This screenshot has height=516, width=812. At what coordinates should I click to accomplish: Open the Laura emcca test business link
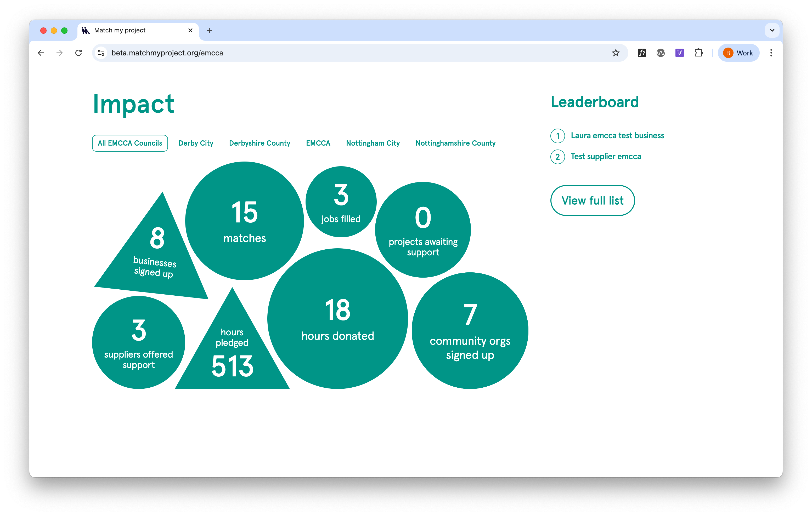[x=617, y=135]
